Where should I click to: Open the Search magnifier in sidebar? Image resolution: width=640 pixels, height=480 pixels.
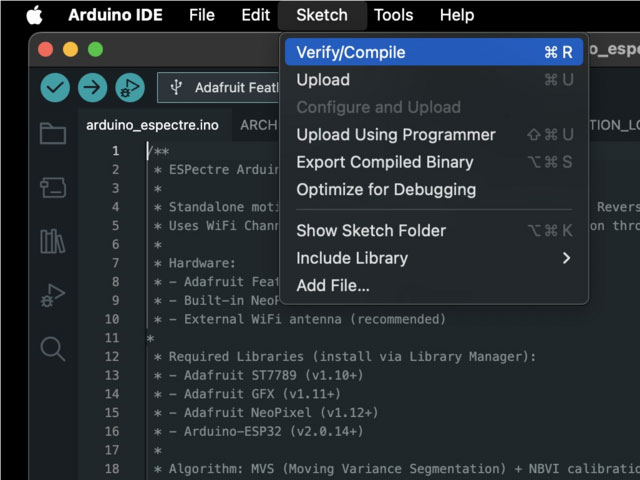coord(53,349)
